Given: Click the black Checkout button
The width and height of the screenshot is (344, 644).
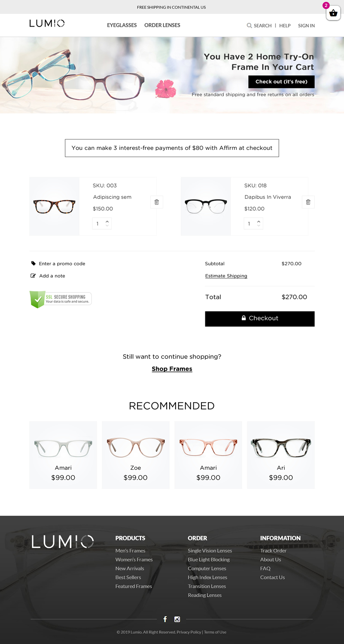Looking at the screenshot, I should pos(260,319).
